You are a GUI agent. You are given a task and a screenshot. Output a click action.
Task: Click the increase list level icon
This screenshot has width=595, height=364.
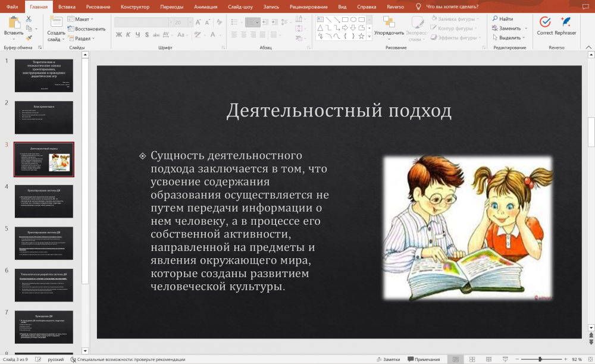point(275,23)
